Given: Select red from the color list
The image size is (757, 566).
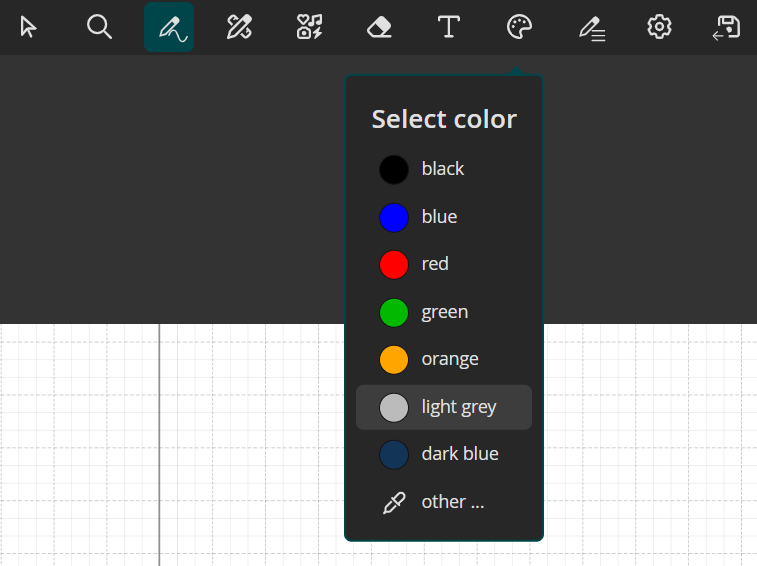Looking at the screenshot, I should coord(394,264).
